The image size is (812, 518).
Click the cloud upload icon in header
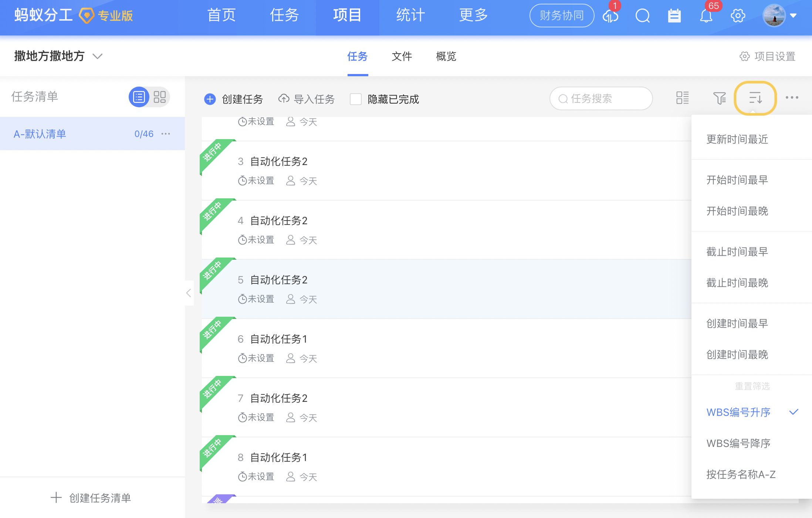610,16
